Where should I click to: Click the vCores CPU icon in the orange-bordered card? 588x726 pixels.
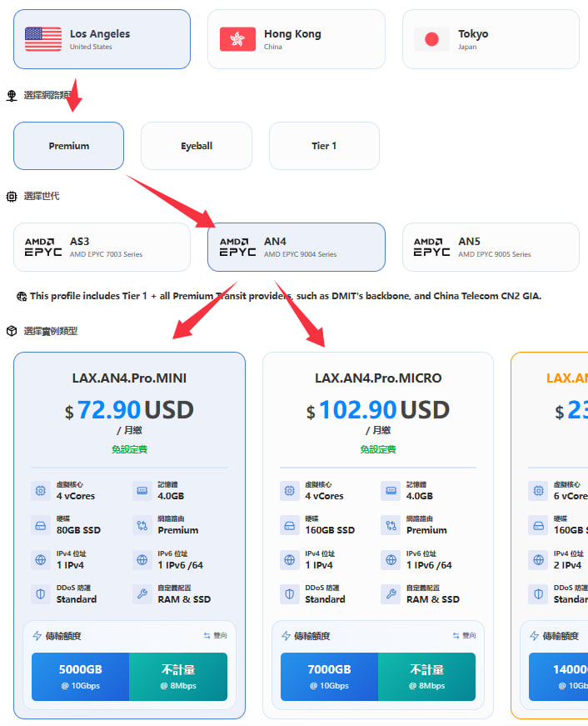[539, 491]
